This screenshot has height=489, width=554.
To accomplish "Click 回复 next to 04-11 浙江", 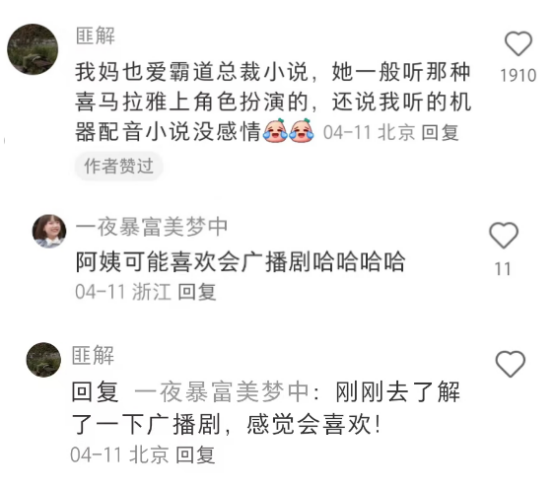I will pyautogui.click(x=197, y=292).
